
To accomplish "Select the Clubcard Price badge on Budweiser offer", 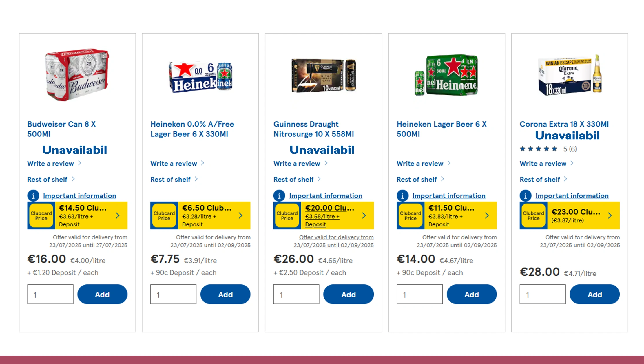I will tap(41, 215).
